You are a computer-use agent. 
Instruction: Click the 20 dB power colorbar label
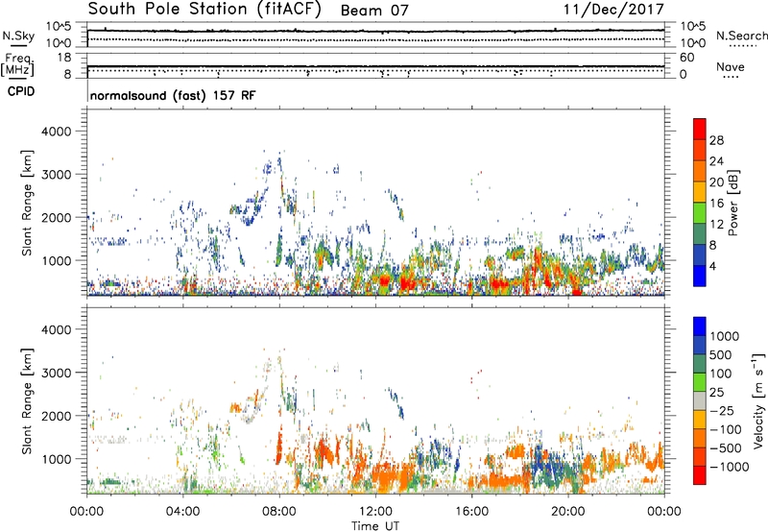coord(716,182)
